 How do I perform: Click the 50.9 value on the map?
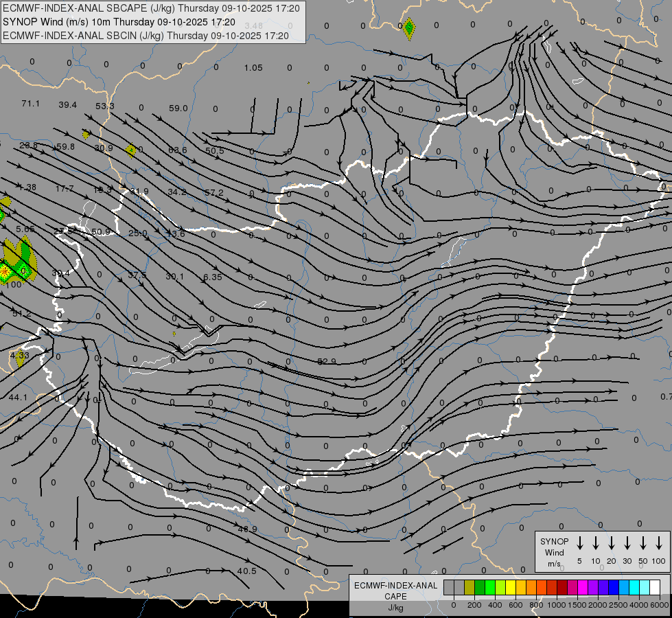pyautogui.click(x=101, y=231)
